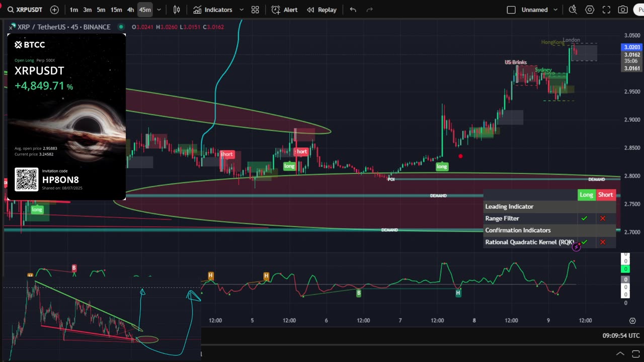Screen dimensions: 644x362
Task: Create a new Alert
Action: (284, 10)
